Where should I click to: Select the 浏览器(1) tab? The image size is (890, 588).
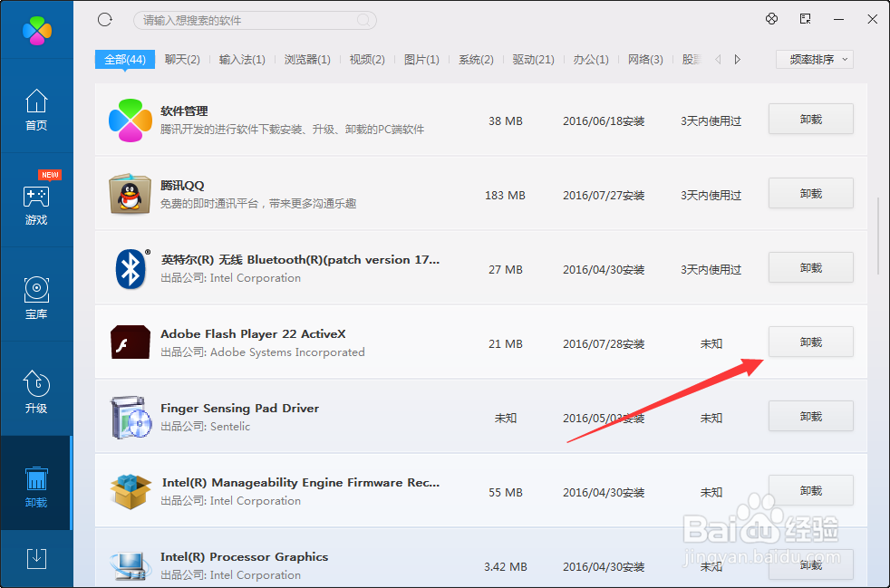[x=307, y=59]
